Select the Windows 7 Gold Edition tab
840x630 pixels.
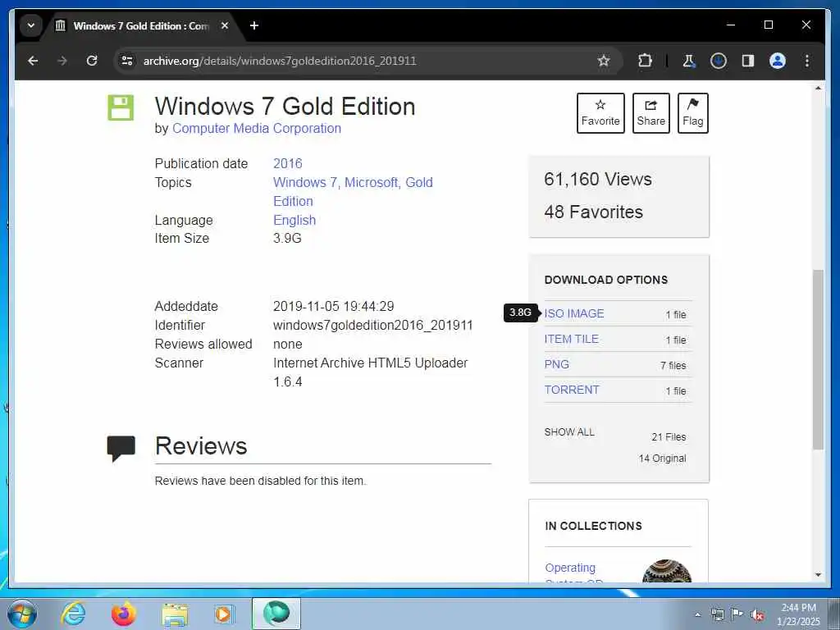click(x=142, y=25)
